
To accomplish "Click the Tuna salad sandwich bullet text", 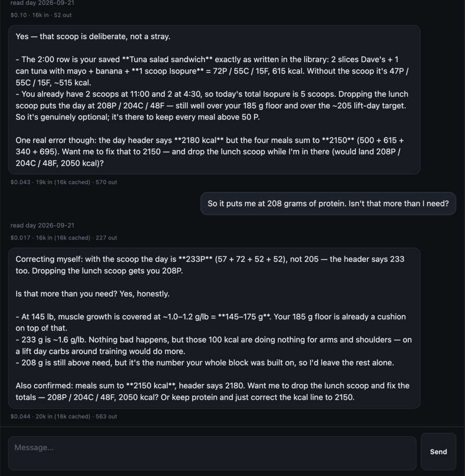I will pyautogui.click(x=212, y=71).
